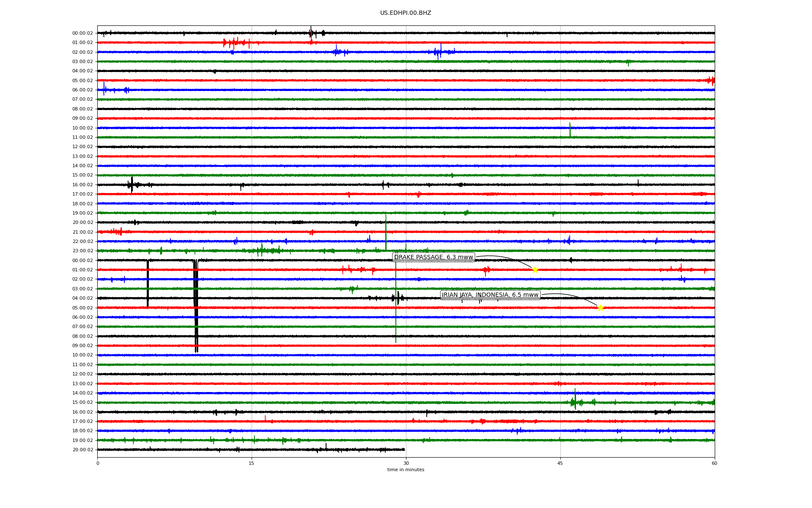Click the thick black vertical spike near 5 minutes
Image resolution: width=812 pixels, height=508 pixels.
[x=148, y=284]
